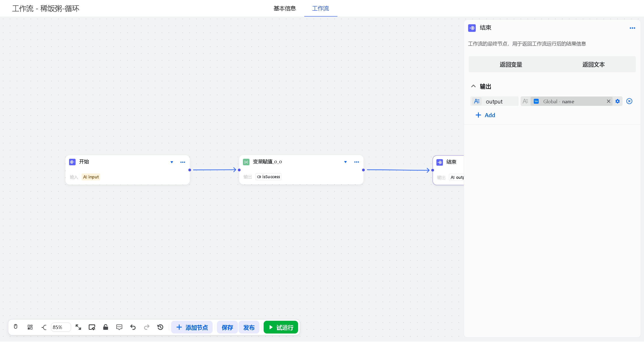Select the 返回变量 option
644x342 pixels.
click(511, 65)
